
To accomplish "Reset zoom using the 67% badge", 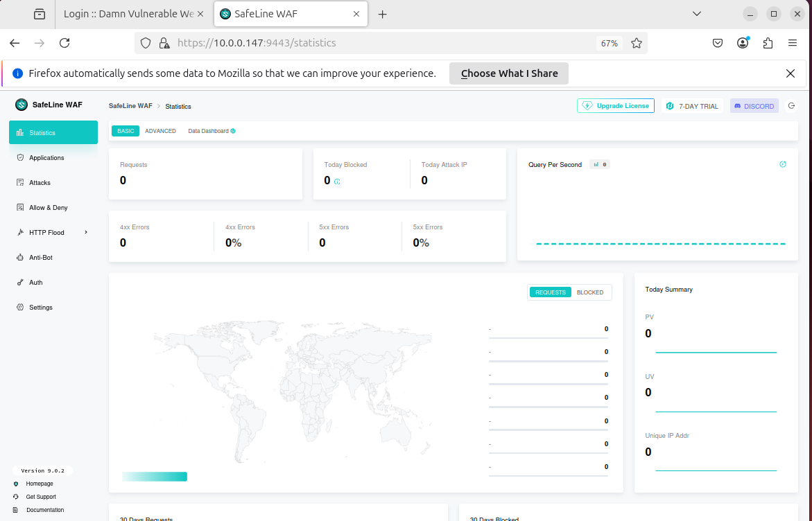I will [609, 44].
